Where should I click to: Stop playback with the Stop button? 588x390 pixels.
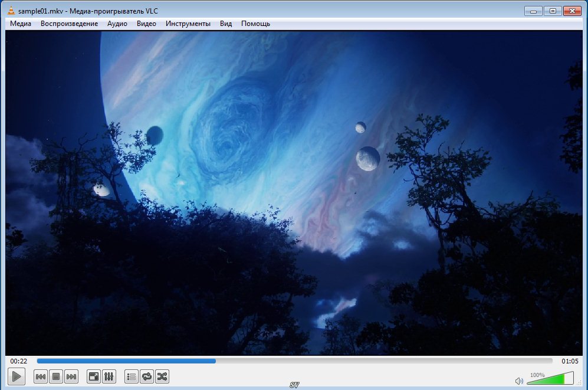(56, 376)
